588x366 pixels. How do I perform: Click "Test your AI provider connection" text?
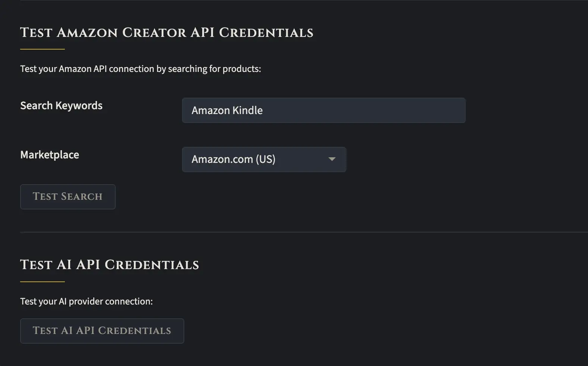(x=86, y=302)
